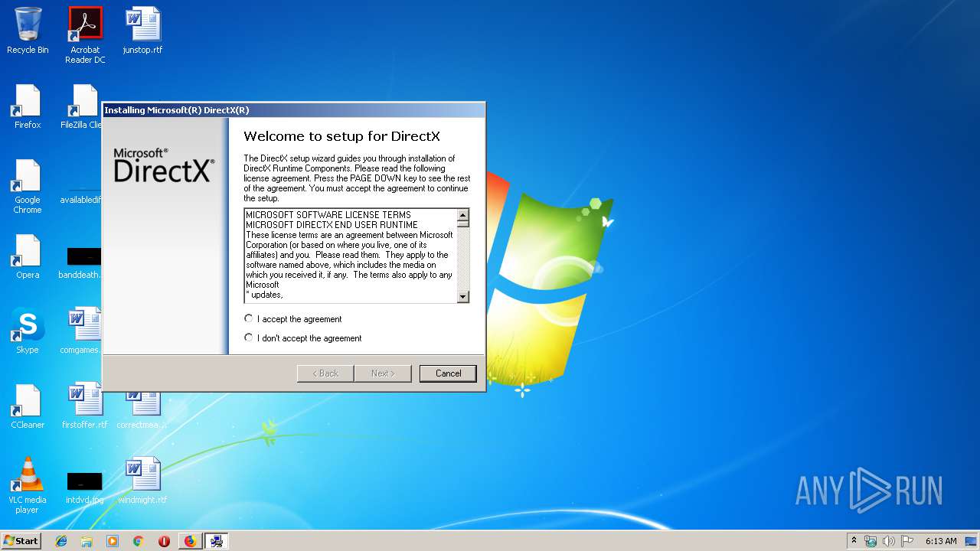Click license text scrollbar up arrow
Image resolution: width=980 pixels, height=551 pixels.
click(x=462, y=215)
